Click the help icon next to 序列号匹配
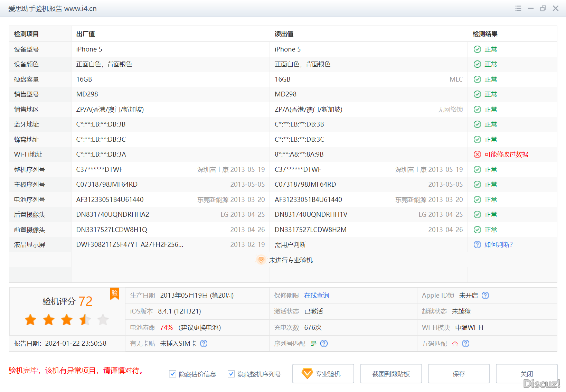The width and height of the screenshot is (566, 392). [324, 344]
